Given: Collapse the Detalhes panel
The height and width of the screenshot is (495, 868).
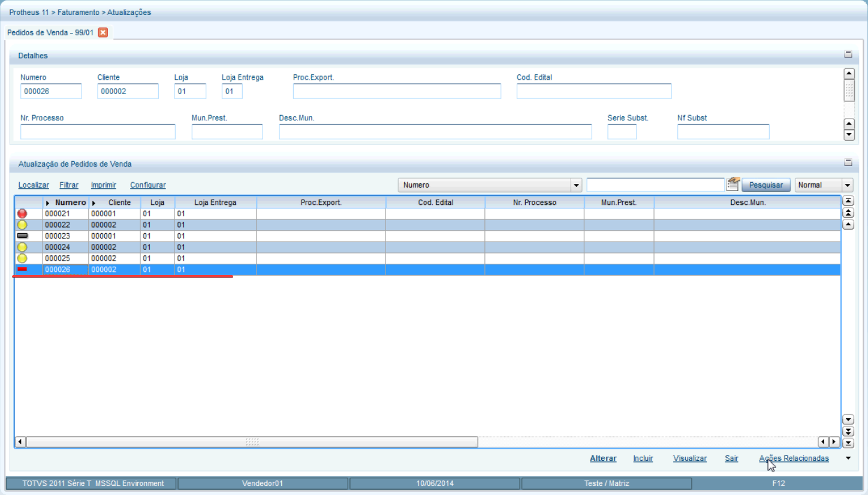Looking at the screenshot, I should 848,55.
